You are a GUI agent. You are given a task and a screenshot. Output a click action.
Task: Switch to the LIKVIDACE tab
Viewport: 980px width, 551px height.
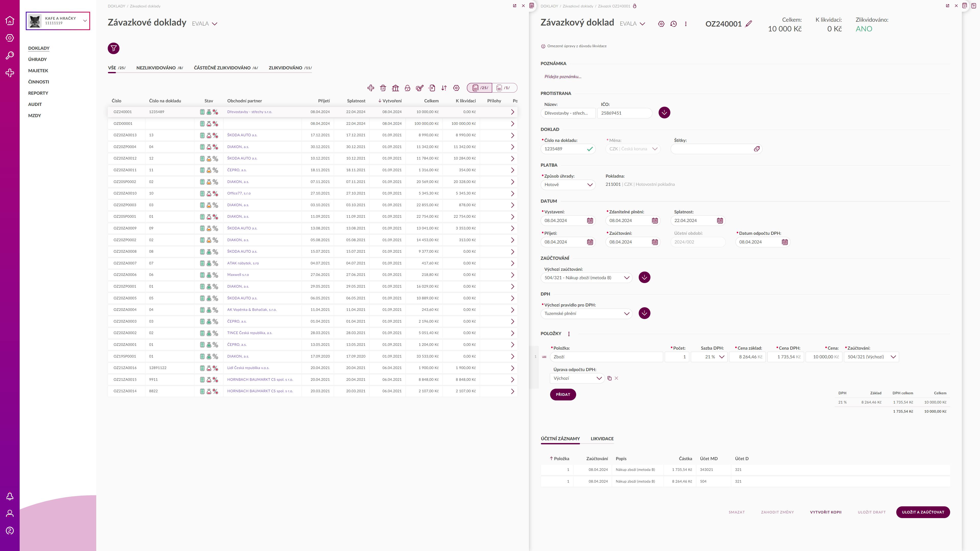(602, 438)
